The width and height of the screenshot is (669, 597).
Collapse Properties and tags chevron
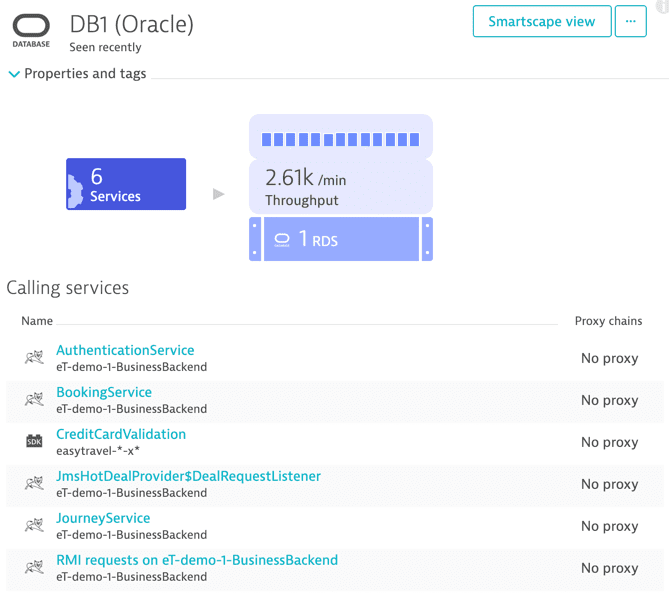(14, 74)
